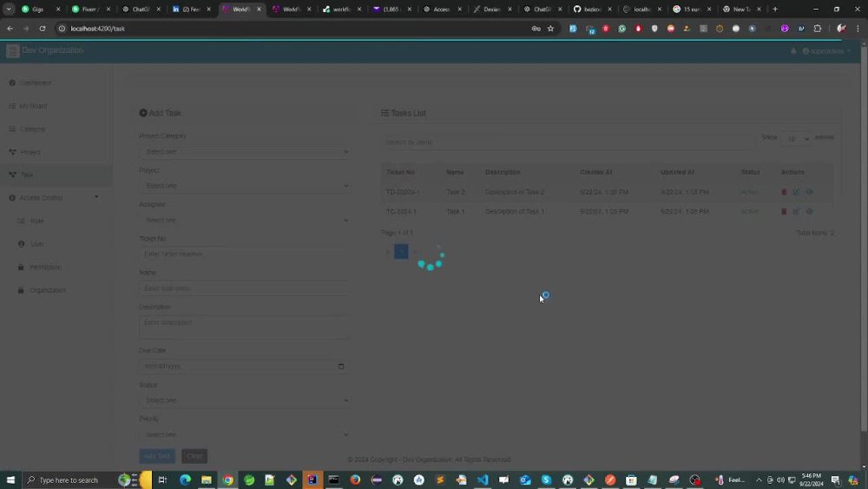Click the Ticket No column header
868x489 pixels.
point(400,172)
